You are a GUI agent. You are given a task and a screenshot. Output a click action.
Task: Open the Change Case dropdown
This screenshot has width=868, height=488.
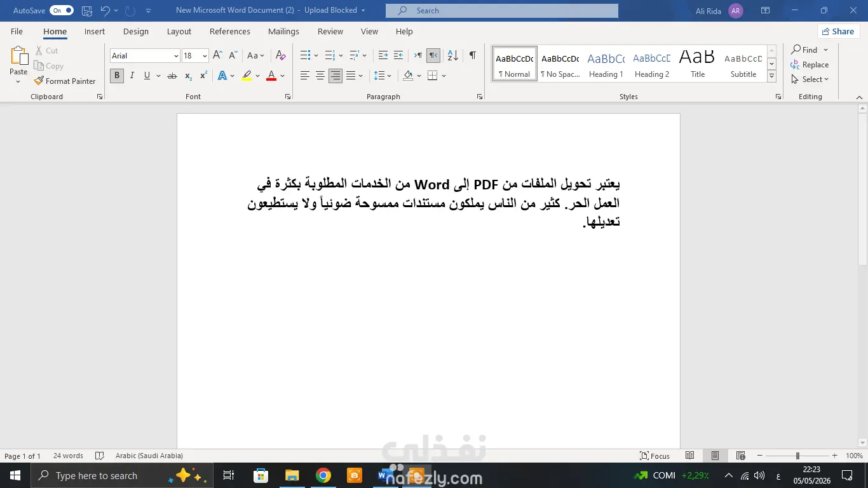click(256, 56)
